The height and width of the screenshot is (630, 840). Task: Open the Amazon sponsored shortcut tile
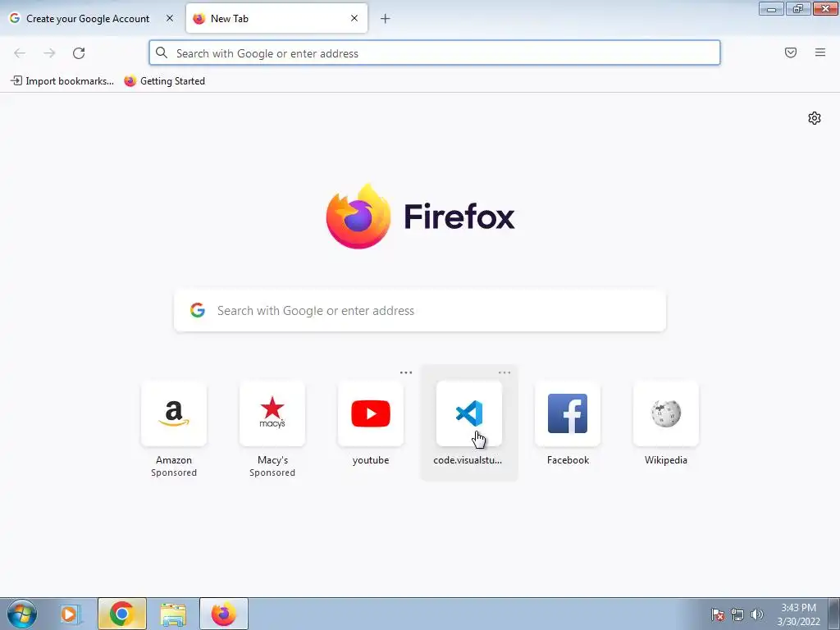point(174,413)
